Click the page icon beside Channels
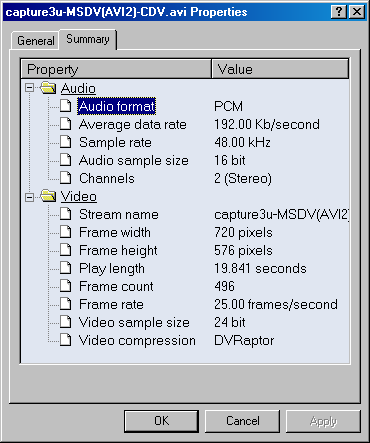Screen dimensions: 370x443 tap(66, 178)
